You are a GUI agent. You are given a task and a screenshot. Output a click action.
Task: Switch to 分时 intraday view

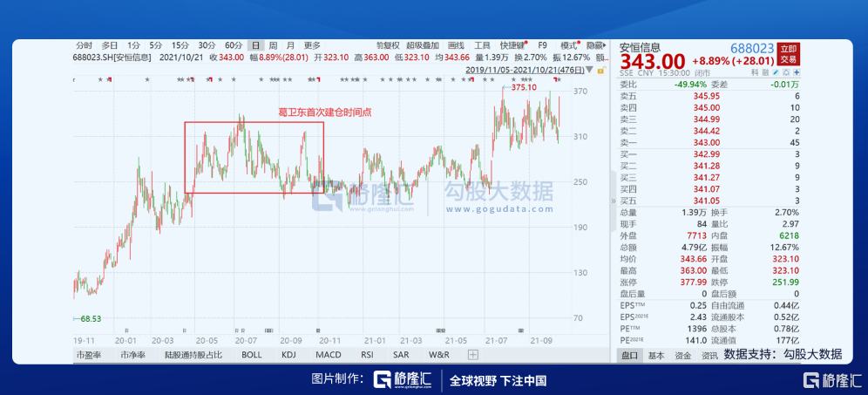click(85, 45)
